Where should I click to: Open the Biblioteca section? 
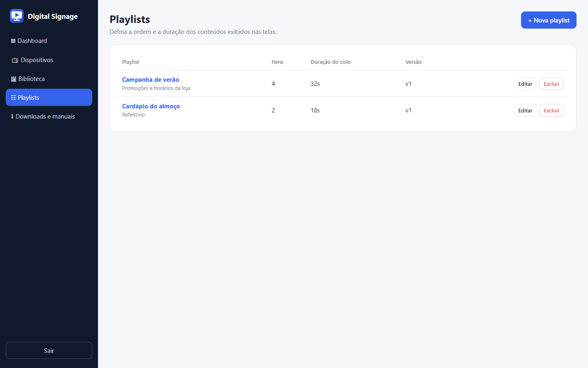49,79
